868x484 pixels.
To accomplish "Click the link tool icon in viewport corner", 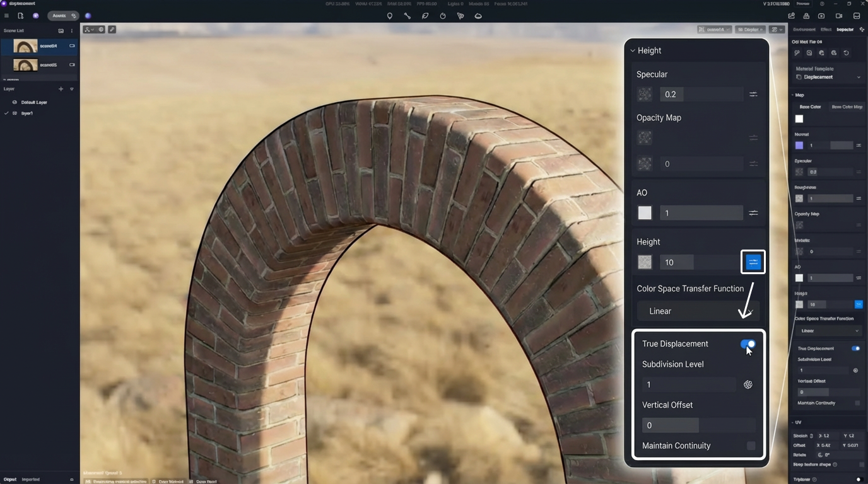I will point(112,30).
